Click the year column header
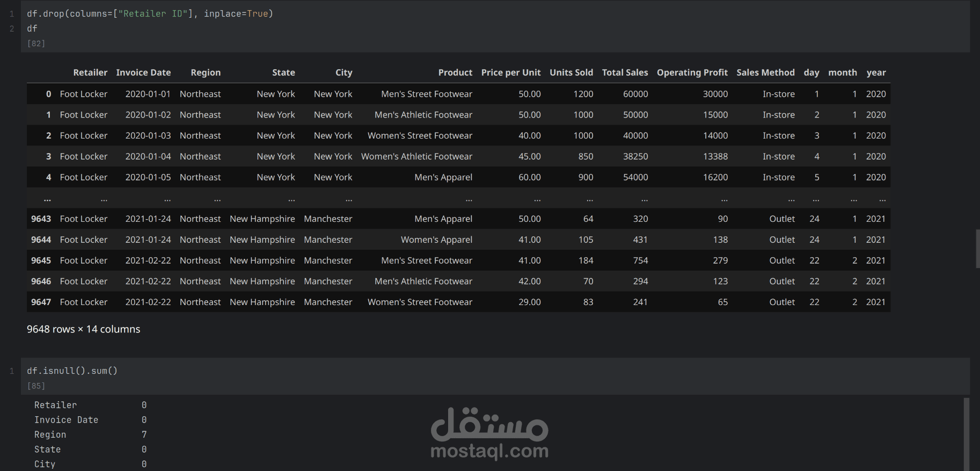The image size is (980, 471). (x=876, y=73)
